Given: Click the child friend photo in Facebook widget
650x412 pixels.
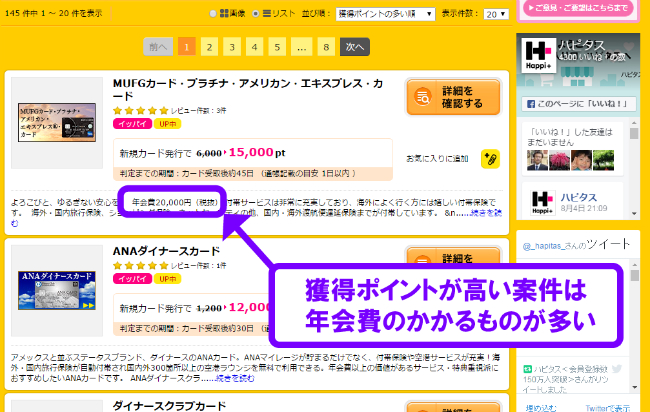Looking at the screenshot, I should 581,160.
